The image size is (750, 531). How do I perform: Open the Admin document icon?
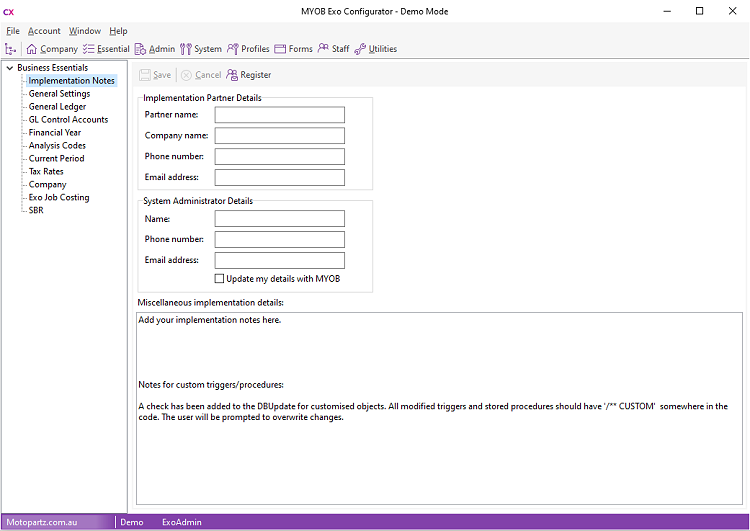[x=140, y=49]
